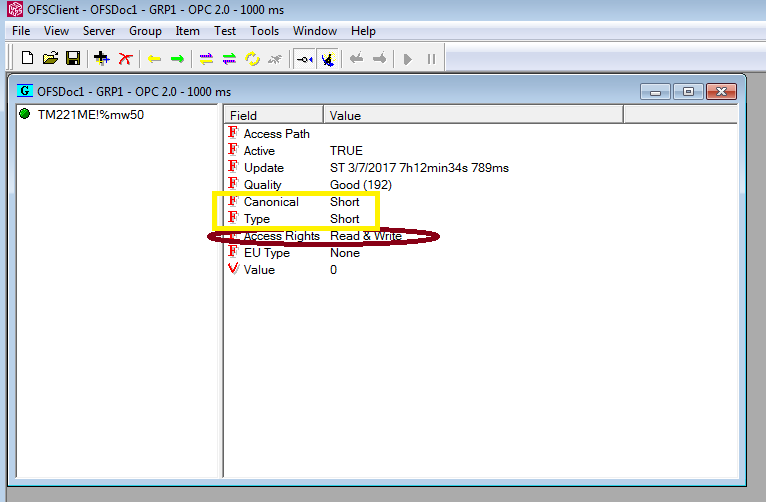Click the Field column header

[274, 115]
